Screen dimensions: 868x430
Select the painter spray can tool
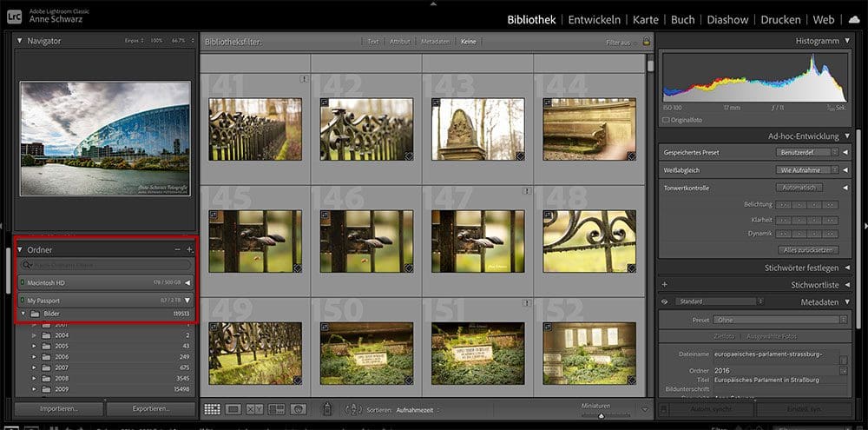pos(328,409)
